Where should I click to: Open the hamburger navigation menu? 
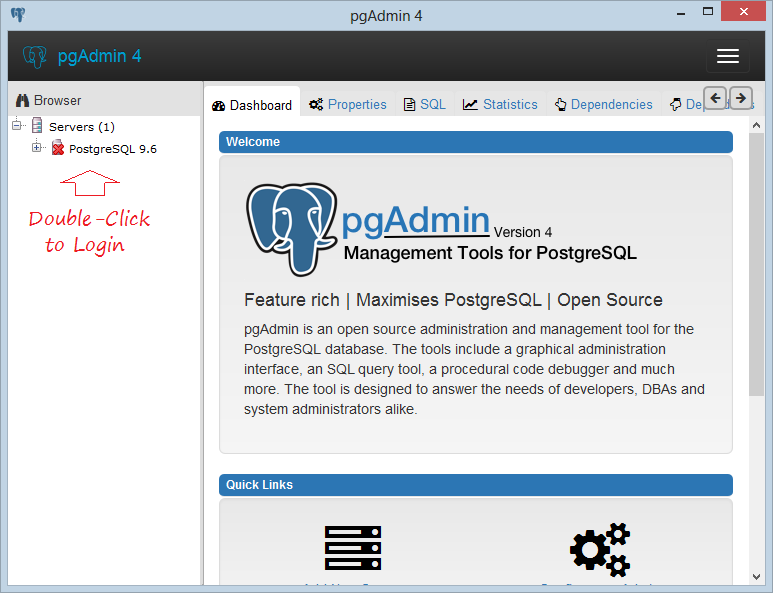click(728, 56)
